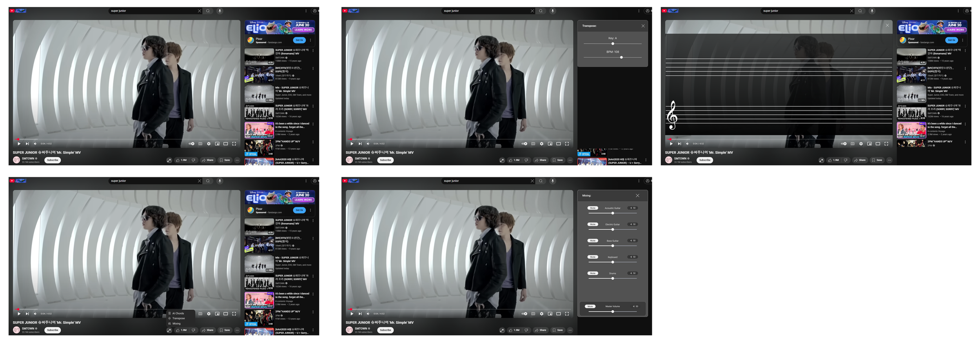Image resolution: width=980 pixels, height=352 pixels.
Task: Open more actions ellipsis in Transpose screen
Action: [570, 160]
